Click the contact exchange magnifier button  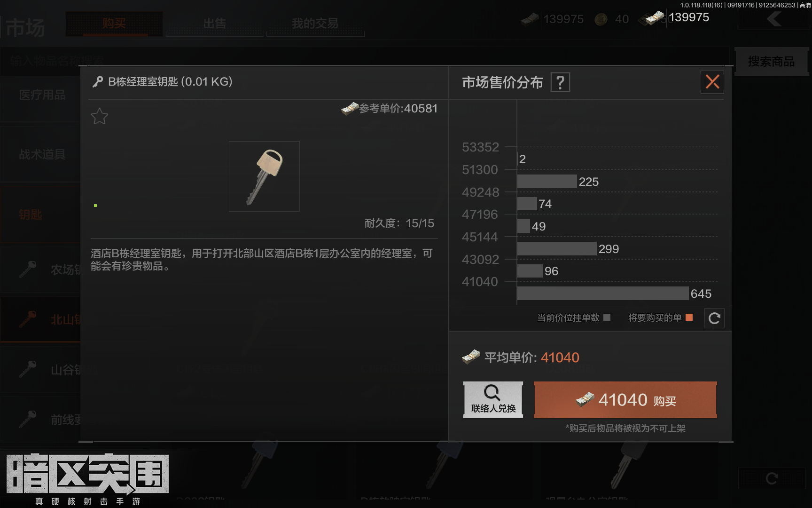click(x=493, y=400)
